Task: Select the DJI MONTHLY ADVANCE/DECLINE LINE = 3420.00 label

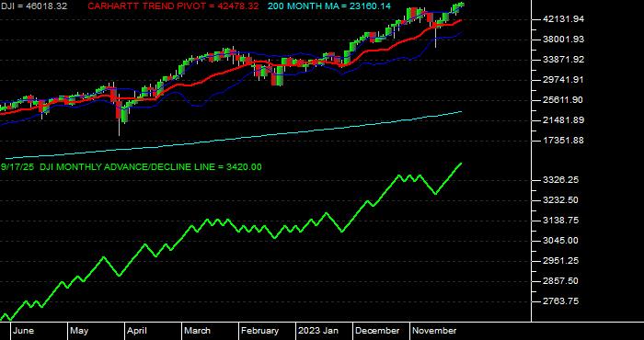Action: (x=151, y=167)
